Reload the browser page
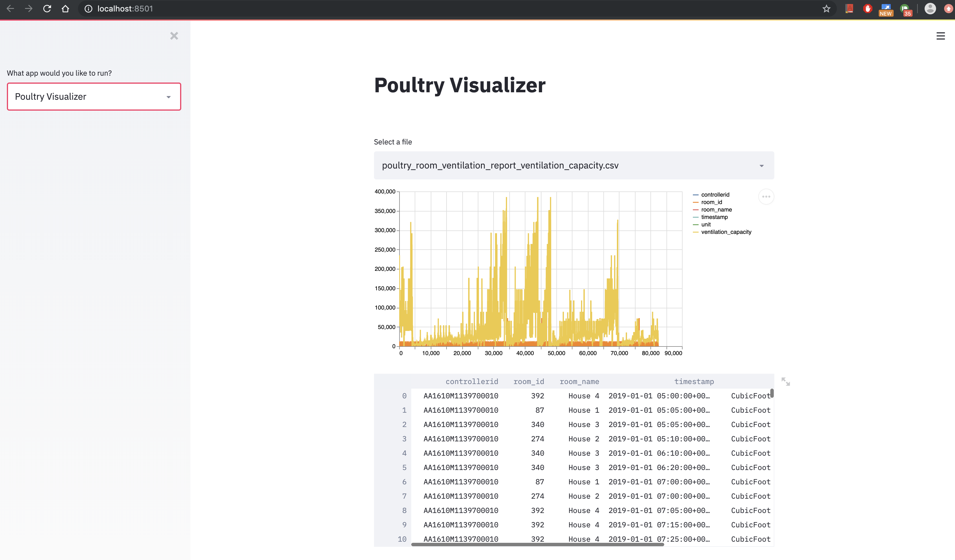The height and width of the screenshot is (560, 955). [47, 9]
